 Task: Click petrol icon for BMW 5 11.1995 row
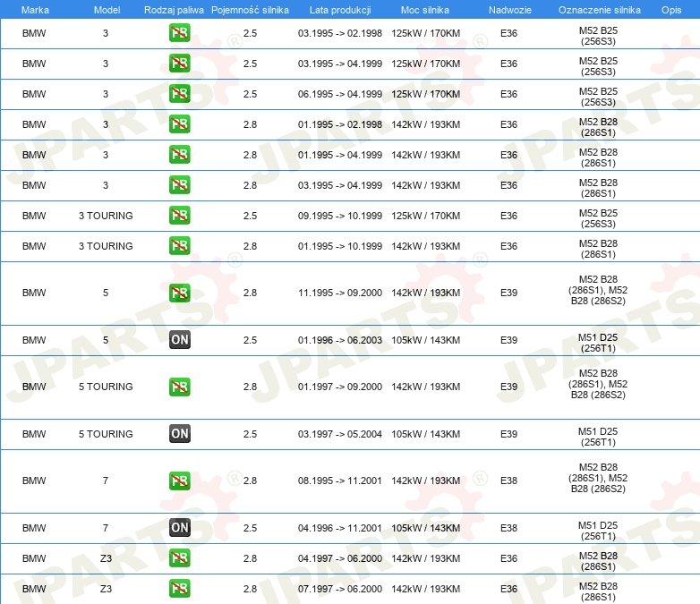179,293
